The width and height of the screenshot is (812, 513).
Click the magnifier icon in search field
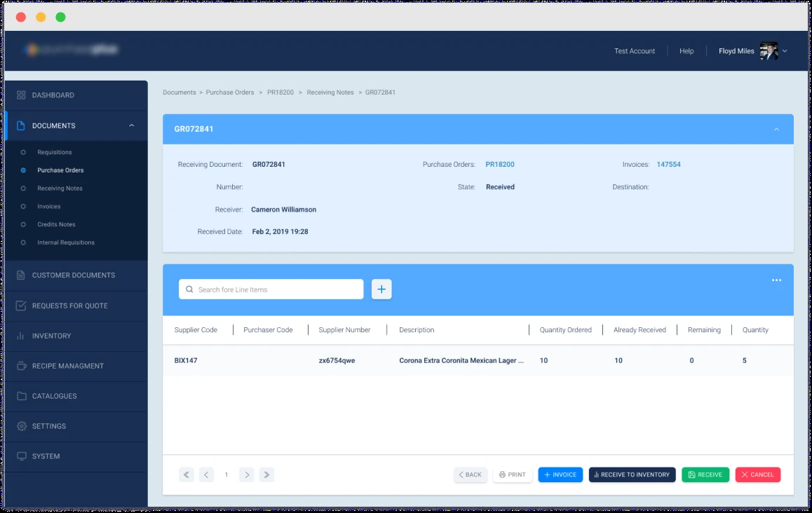[189, 289]
